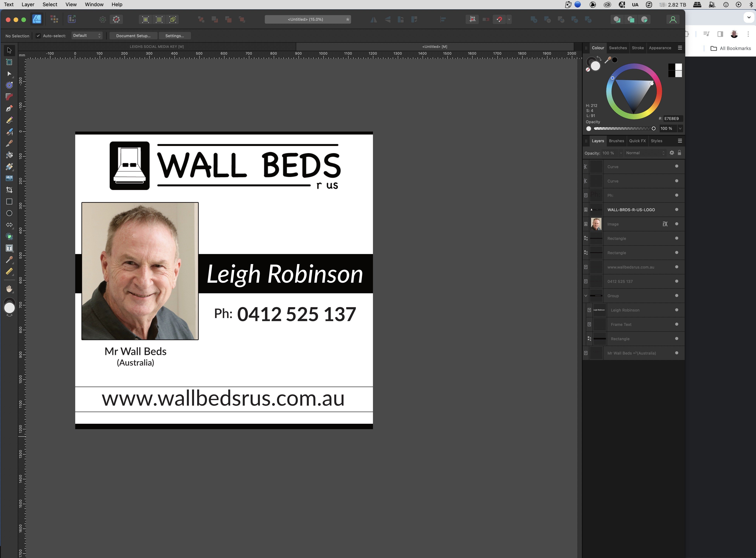Click the hue colour wheel ring

click(634, 66)
